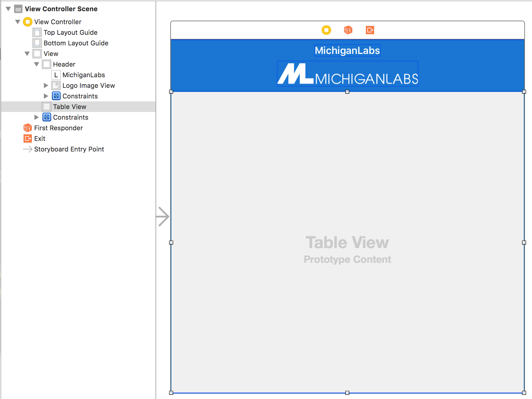
Task: Click the entry point arrow on the canvas
Action: point(163,217)
